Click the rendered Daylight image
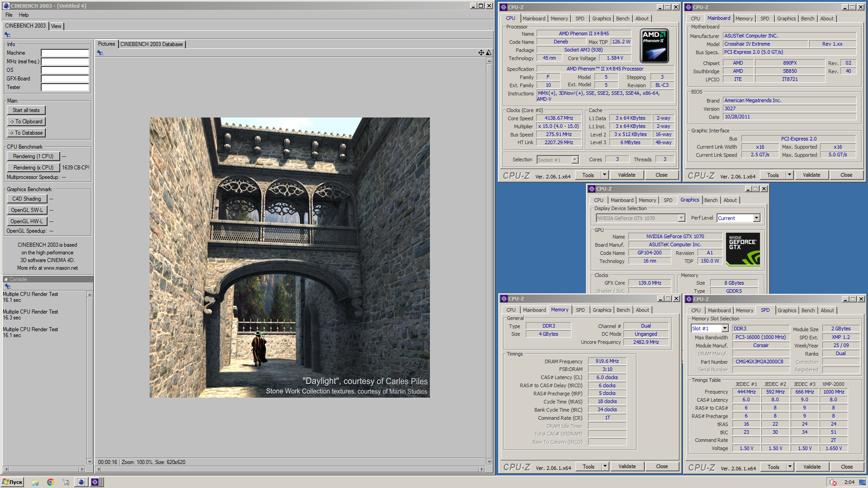Image resolution: width=868 pixels, height=488 pixels. click(x=290, y=258)
